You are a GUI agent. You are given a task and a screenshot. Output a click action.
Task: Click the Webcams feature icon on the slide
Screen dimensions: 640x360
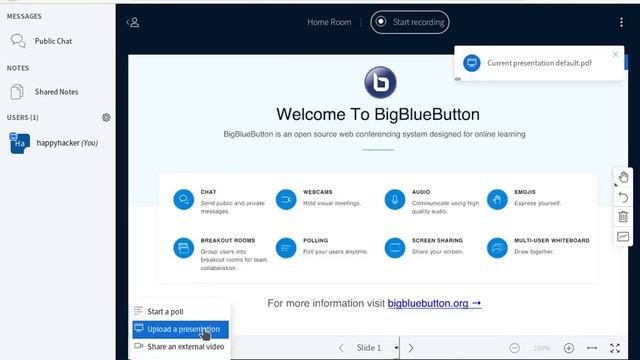point(286,200)
